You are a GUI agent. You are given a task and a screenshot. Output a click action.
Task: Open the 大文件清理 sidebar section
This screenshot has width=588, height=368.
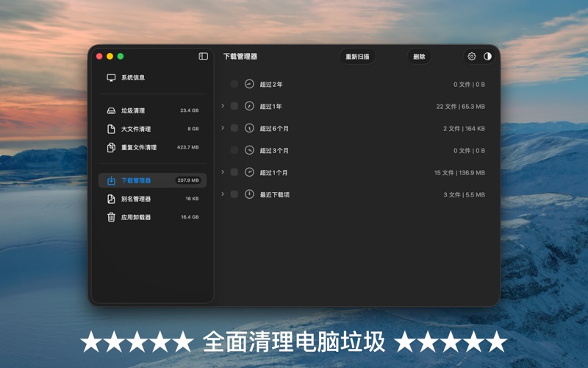(x=152, y=130)
